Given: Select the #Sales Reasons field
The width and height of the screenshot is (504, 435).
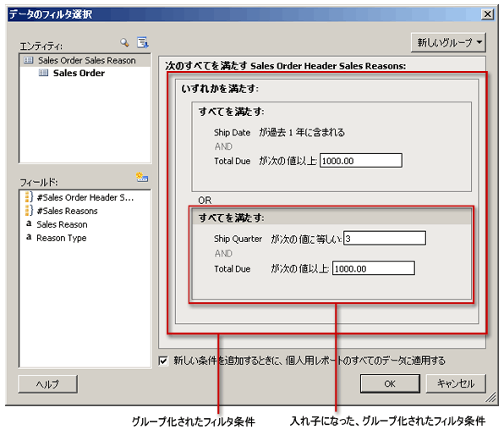Looking at the screenshot, I should coord(67,211).
